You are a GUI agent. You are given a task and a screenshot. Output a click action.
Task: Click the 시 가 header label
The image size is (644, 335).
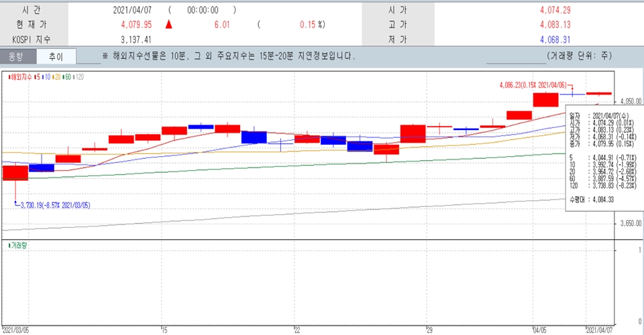pyautogui.click(x=398, y=10)
